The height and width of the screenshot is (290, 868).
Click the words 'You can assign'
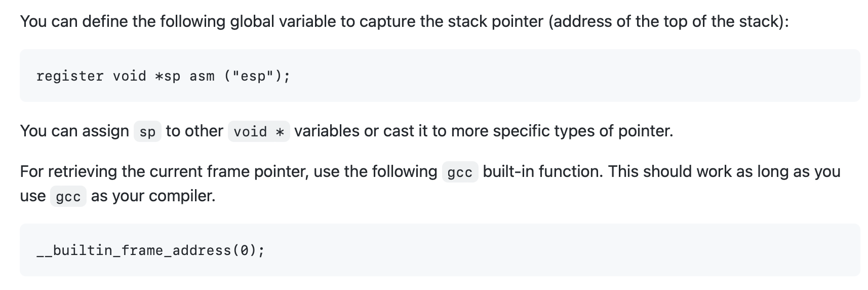pos(74,131)
